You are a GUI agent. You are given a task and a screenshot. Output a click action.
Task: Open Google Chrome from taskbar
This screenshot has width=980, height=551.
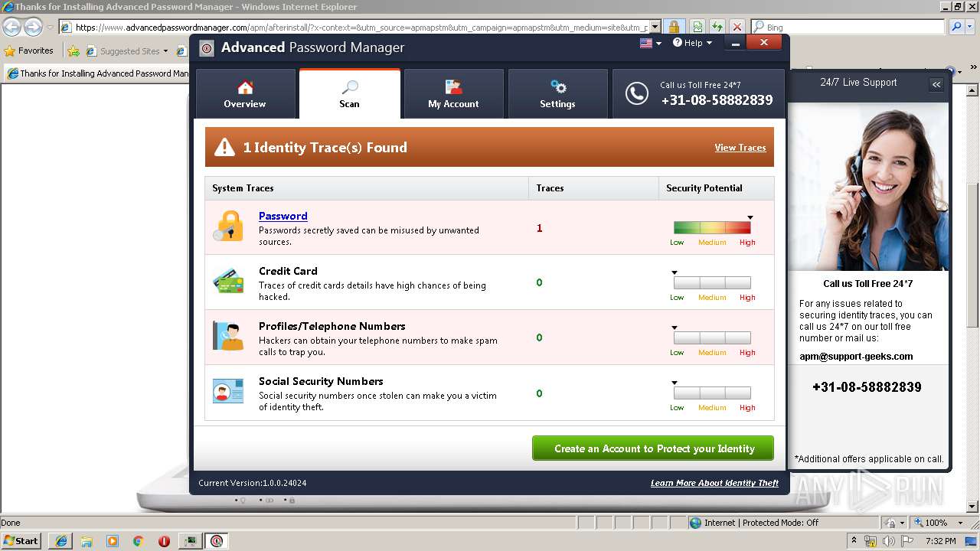pyautogui.click(x=139, y=541)
